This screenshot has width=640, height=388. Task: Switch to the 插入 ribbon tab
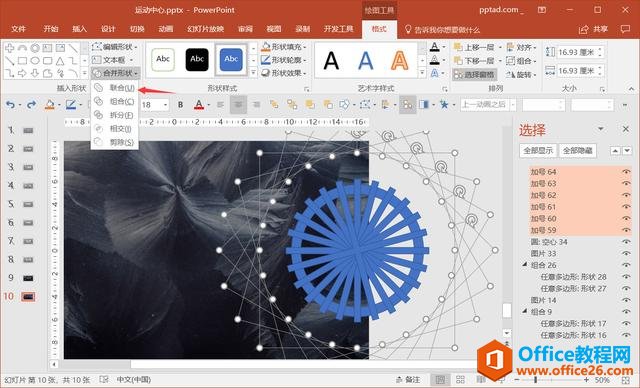point(79,29)
